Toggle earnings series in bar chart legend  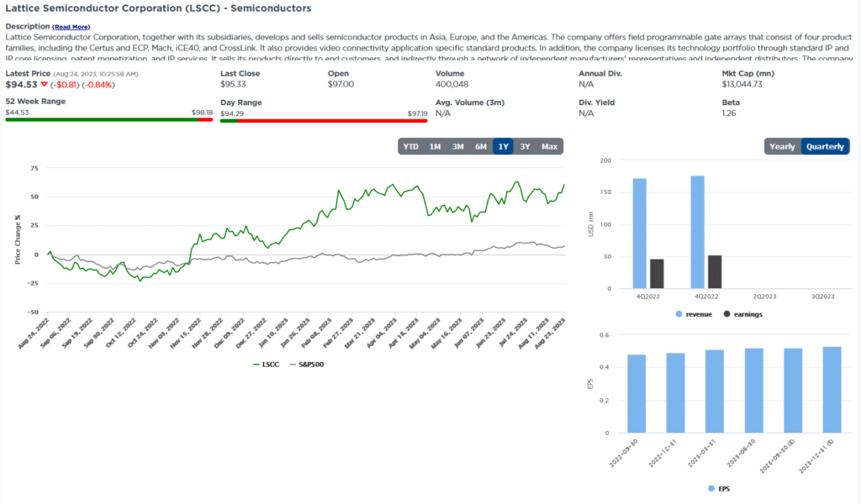743,314
